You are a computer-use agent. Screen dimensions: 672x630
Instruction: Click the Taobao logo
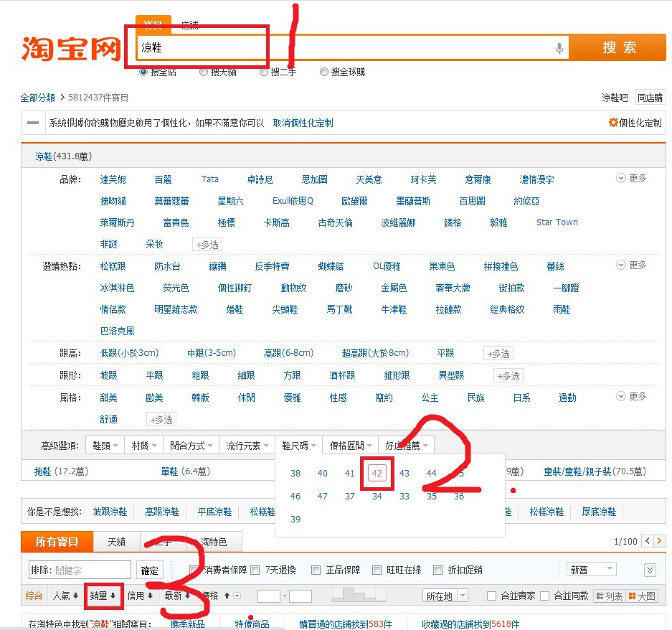coord(71,49)
